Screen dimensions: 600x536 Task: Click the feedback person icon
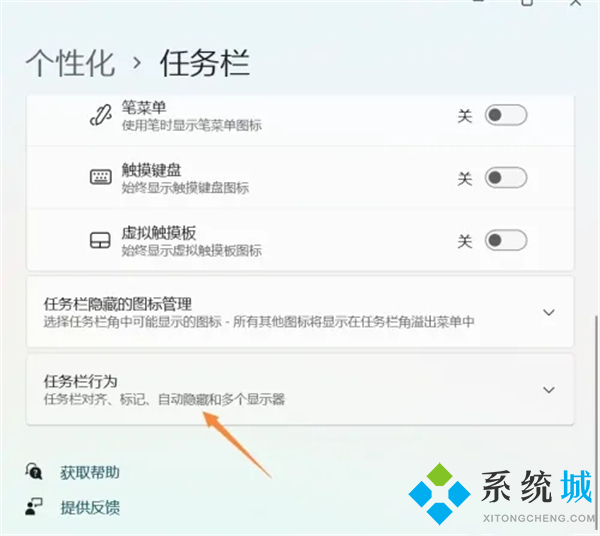[34, 507]
